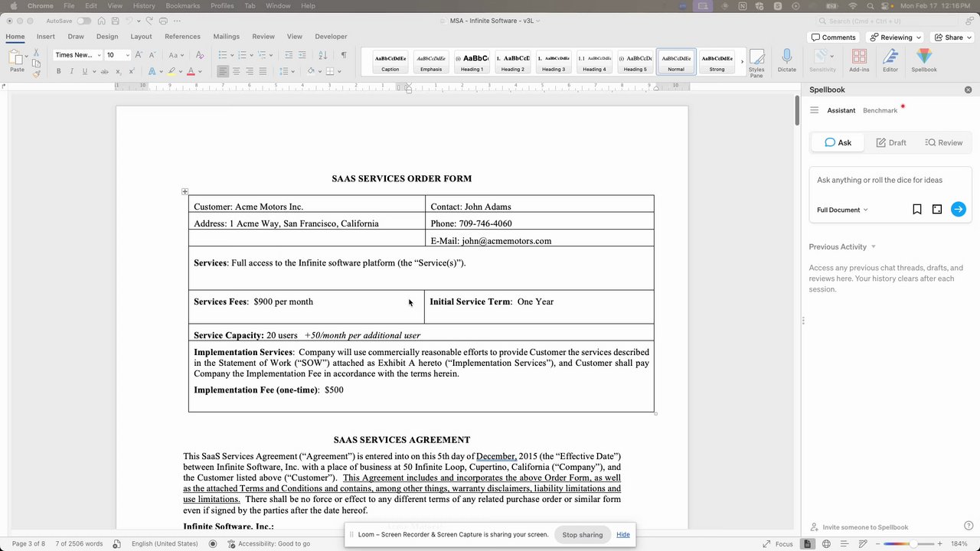Select the Review mode in Spellbook
Image resolution: width=980 pixels, height=551 pixels.
pos(943,142)
